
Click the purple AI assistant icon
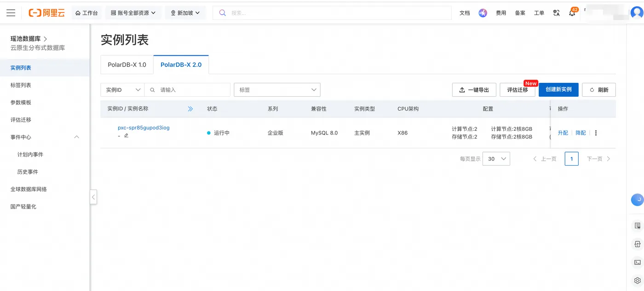483,13
